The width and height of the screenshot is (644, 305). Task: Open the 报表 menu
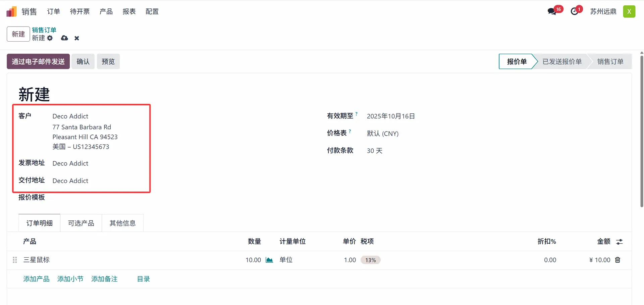pos(129,12)
